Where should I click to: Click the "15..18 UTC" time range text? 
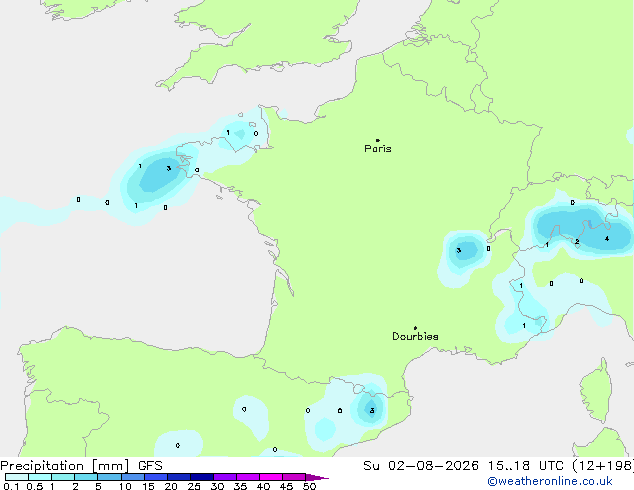[x=525, y=466]
